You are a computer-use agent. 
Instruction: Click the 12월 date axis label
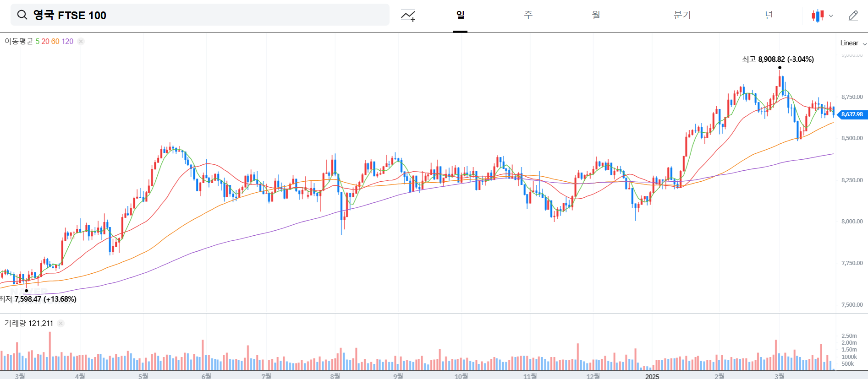(x=593, y=376)
